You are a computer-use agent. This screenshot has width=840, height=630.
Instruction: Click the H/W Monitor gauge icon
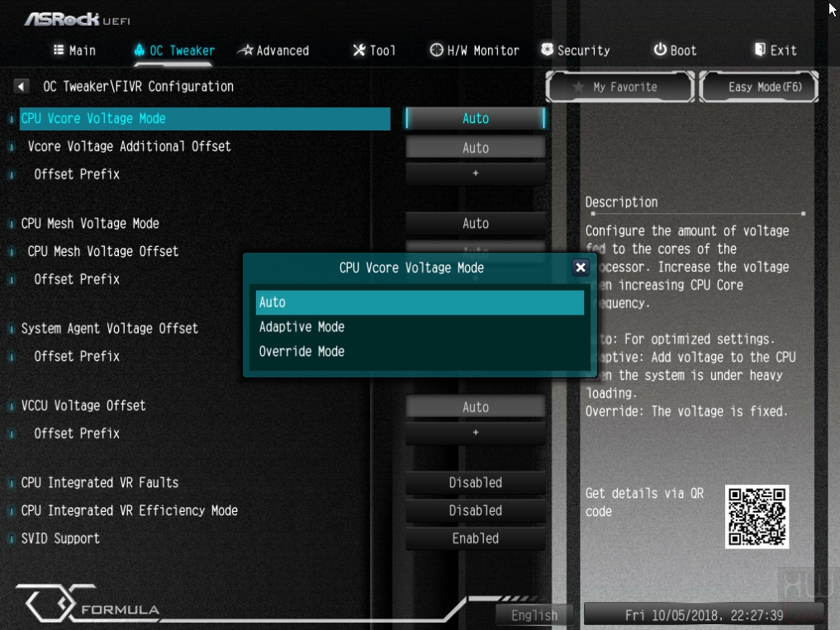(x=437, y=50)
